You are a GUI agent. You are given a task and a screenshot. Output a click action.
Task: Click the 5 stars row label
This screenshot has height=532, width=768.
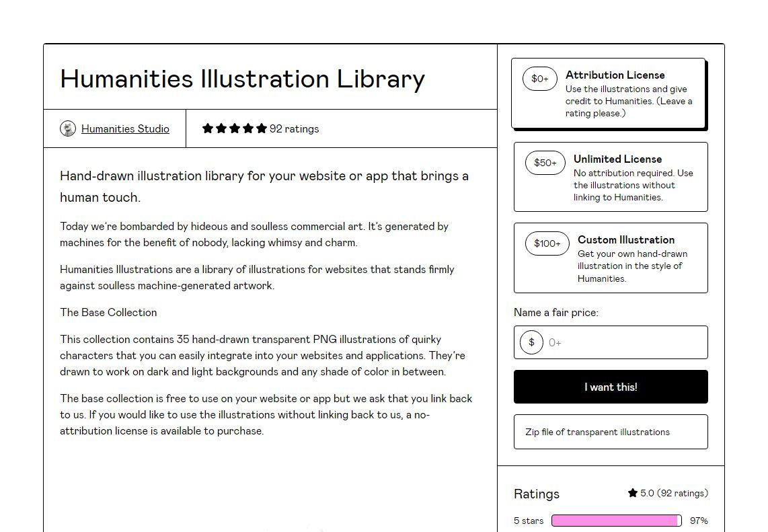pyautogui.click(x=529, y=521)
